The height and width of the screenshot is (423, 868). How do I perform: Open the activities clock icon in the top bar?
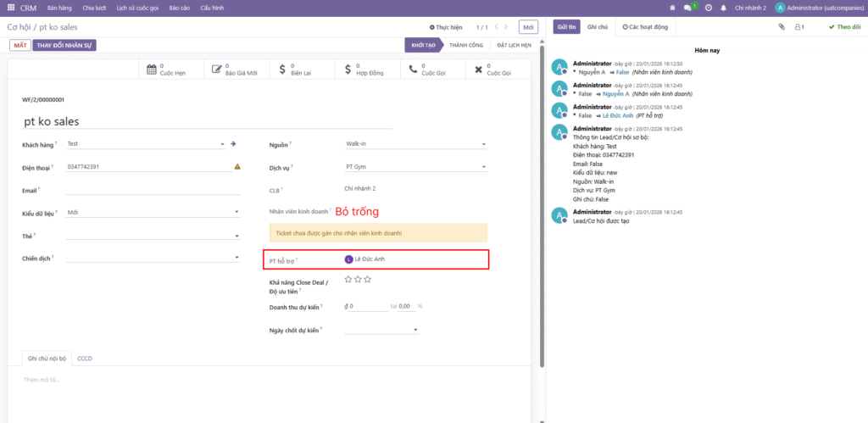point(709,8)
